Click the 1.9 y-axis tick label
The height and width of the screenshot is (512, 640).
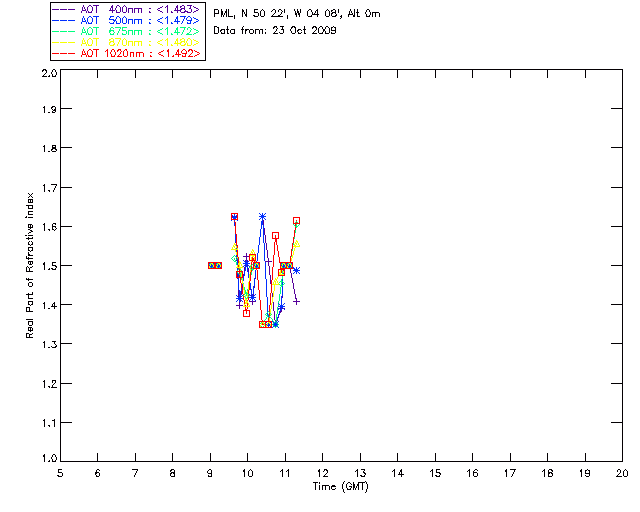49,109
